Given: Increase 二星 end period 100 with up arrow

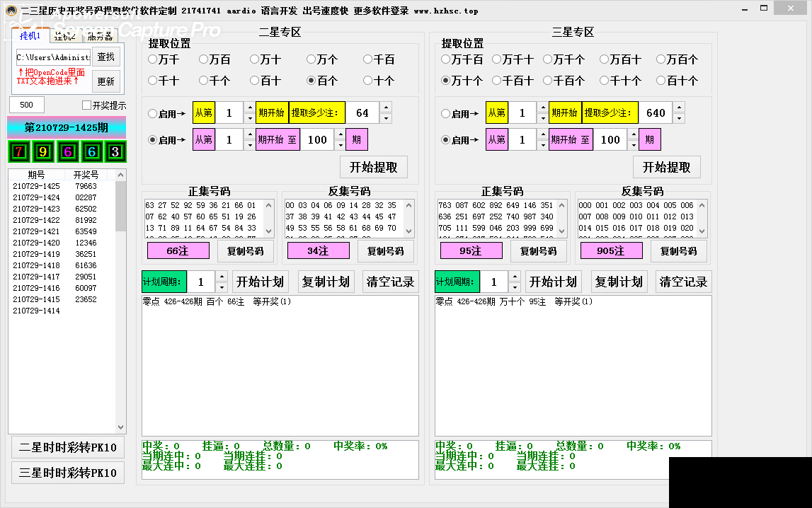Looking at the screenshot, I should [x=341, y=134].
